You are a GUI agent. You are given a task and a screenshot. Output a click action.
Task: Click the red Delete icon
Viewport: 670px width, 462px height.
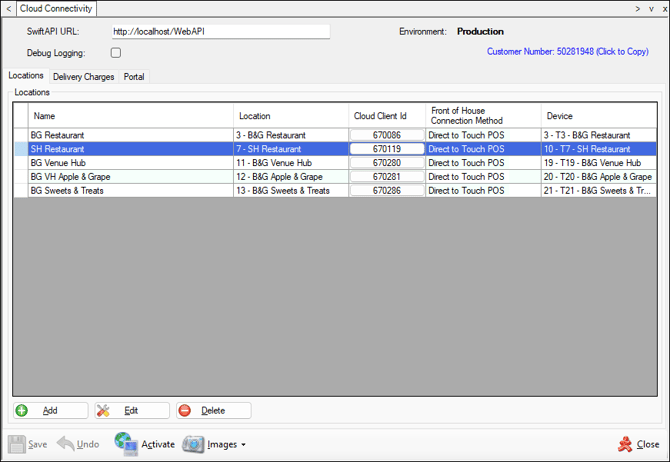185,411
